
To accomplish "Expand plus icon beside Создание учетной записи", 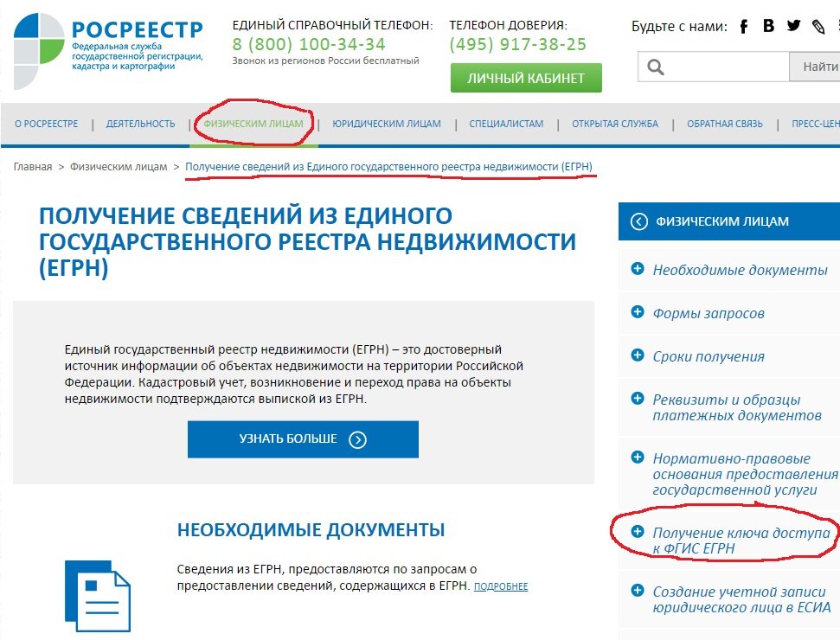I will click(638, 590).
